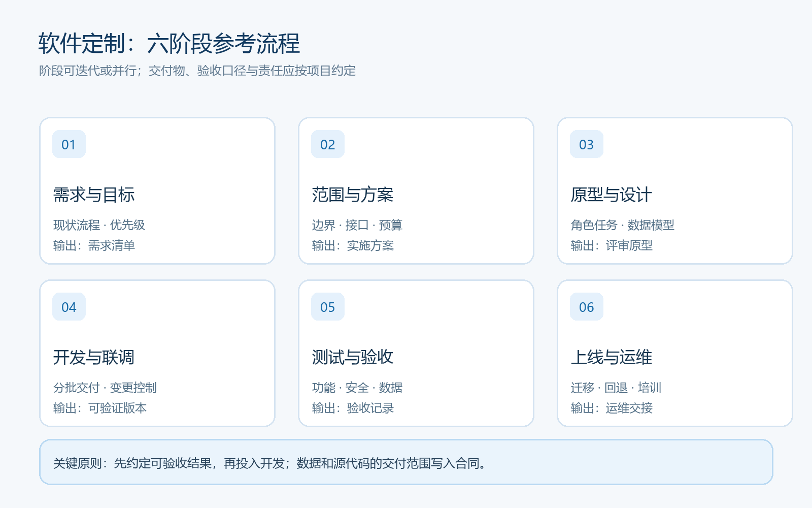Click the 02 step number badge
The image size is (812, 508).
pyautogui.click(x=328, y=144)
